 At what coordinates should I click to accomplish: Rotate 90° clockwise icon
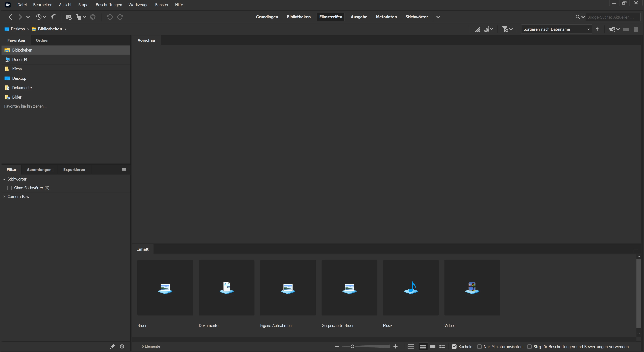click(120, 17)
